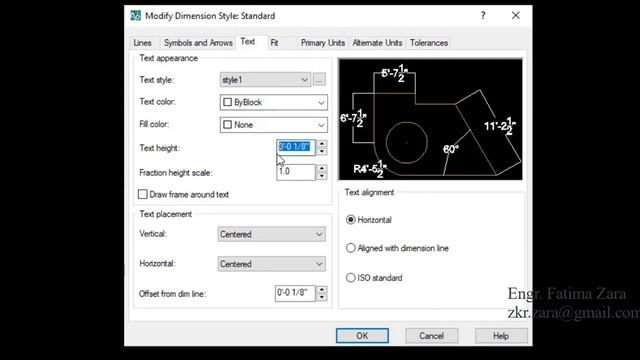The image size is (640, 360).
Task: Decrease Fraction height scale with down arrow
Action: coord(322,176)
